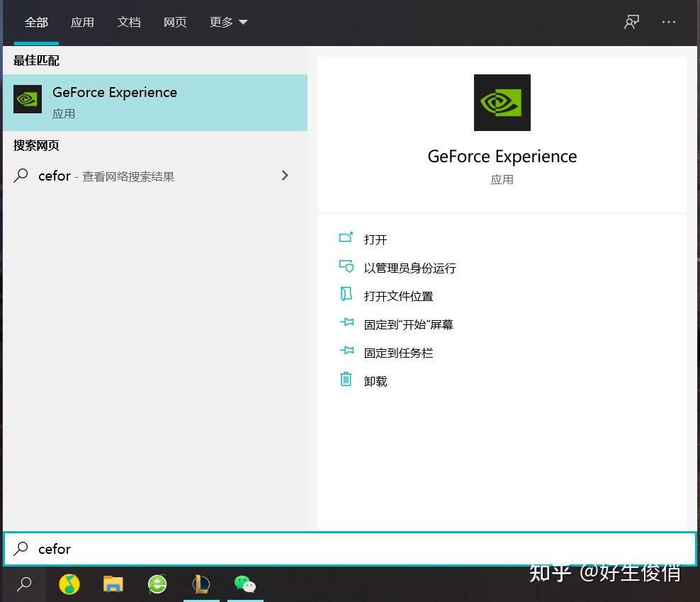The width and height of the screenshot is (700, 602).
Task: Pin app via 固定到任务栏
Action: (x=398, y=353)
